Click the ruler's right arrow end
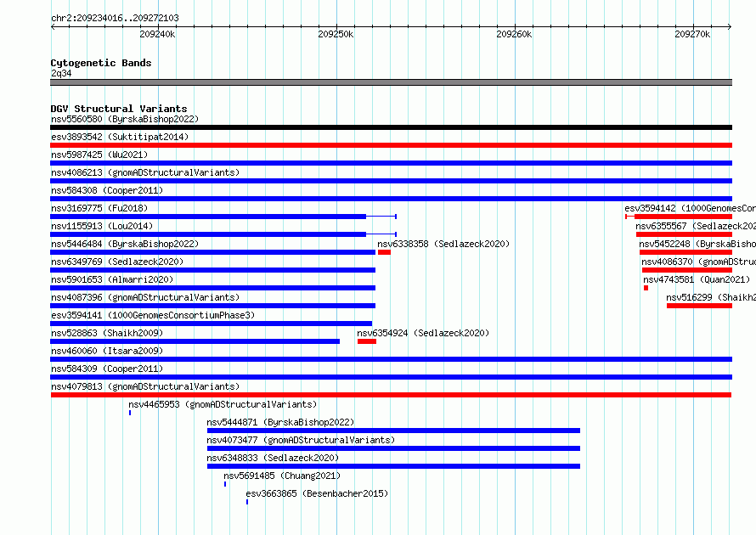 pos(730,26)
